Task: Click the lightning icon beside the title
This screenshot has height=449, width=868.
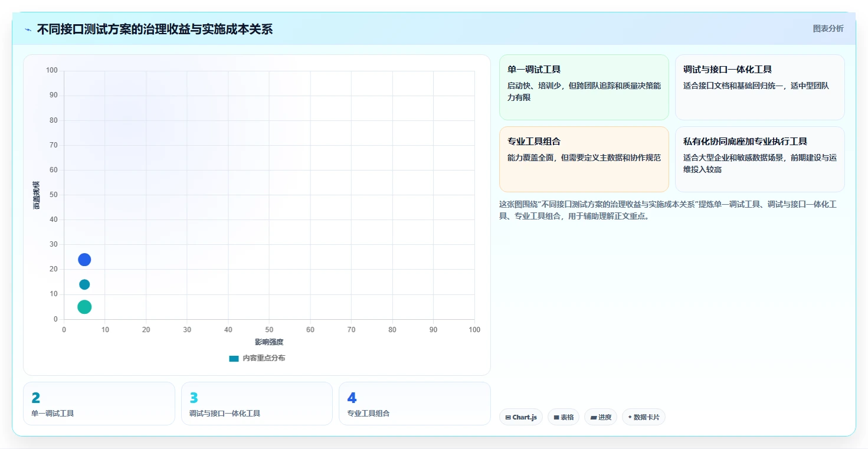Action: tap(28, 30)
